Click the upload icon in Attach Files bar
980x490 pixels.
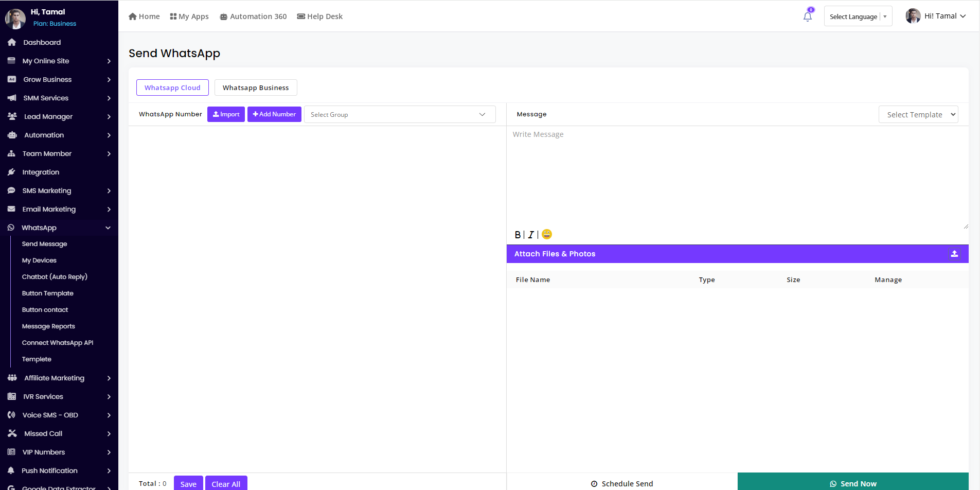click(954, 254)
